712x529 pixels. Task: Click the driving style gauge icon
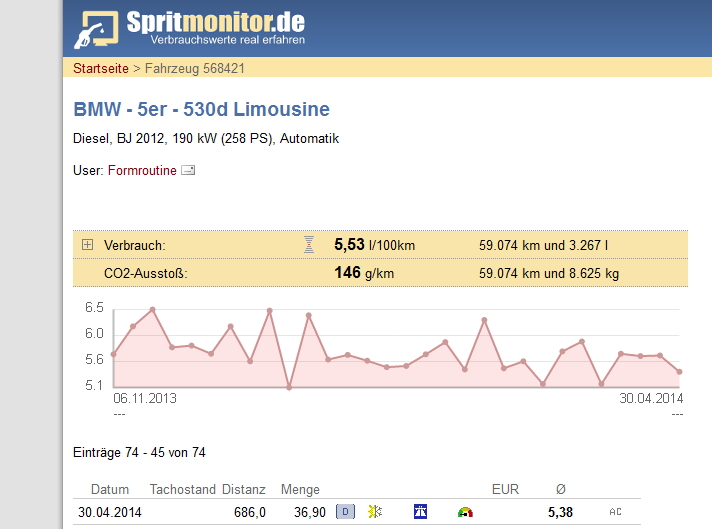tap(464, 512)
